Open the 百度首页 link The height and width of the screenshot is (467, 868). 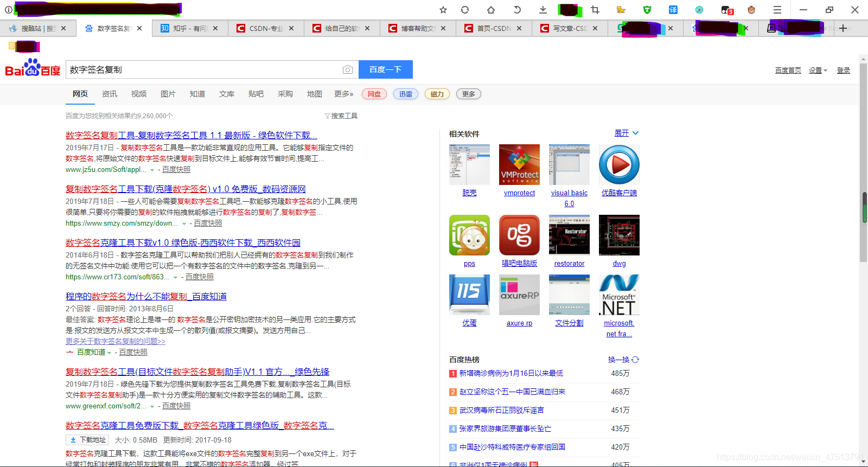[x=788, y=71]
